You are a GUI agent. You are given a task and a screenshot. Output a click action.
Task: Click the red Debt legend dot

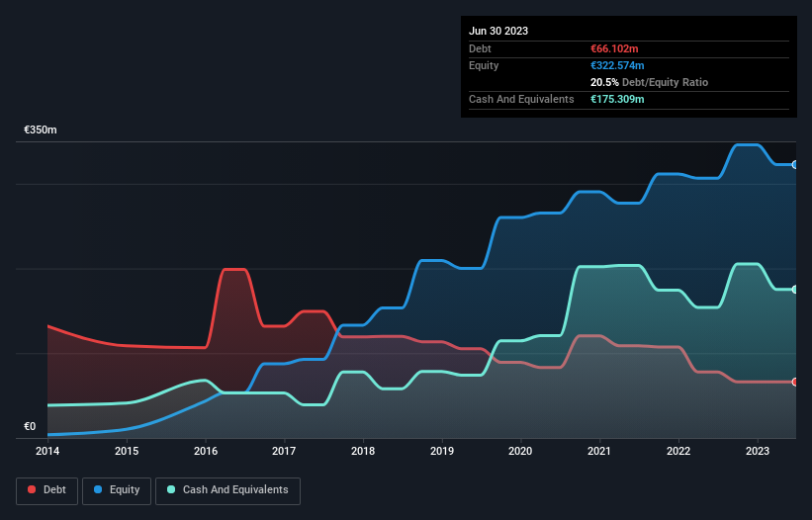pos(32,489)
